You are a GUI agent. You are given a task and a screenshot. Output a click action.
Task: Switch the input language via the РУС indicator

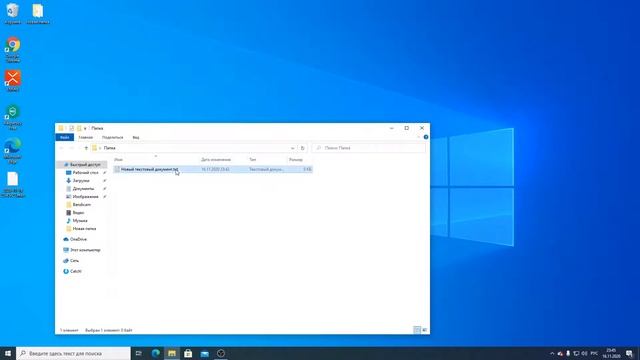click(x=594, y=353)
